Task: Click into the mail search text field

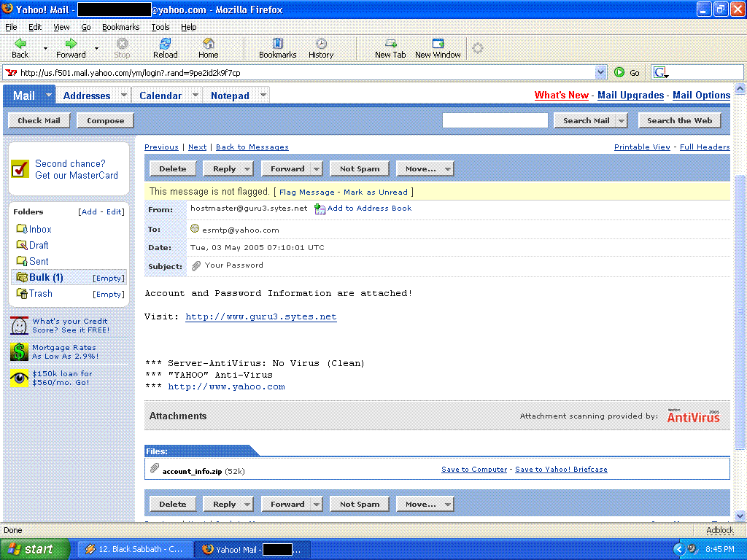Action: (x=495, y=121)
